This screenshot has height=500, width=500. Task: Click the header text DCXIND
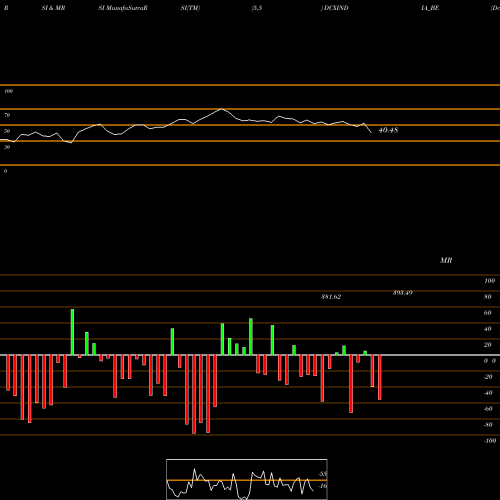336,8
